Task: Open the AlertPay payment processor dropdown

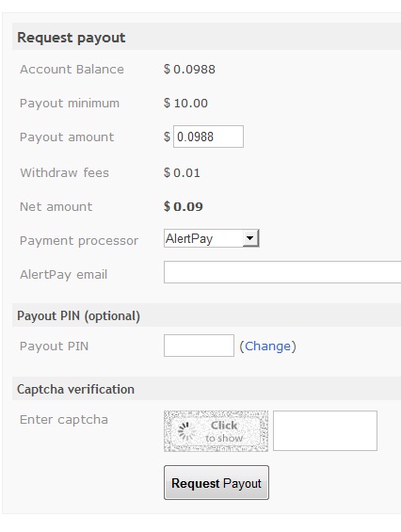Action: (212, 238)
